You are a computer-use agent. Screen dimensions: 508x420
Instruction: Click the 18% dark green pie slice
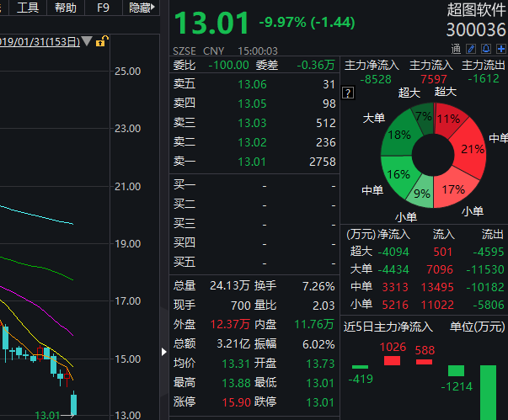(x=399, y=135)
